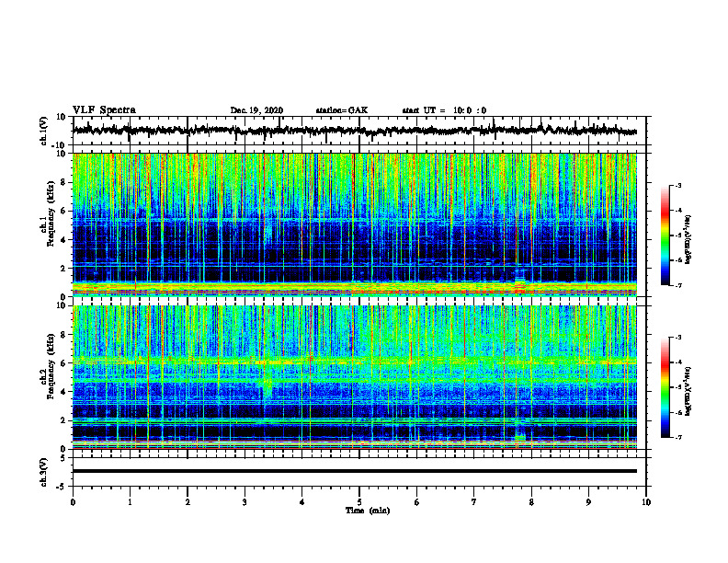Click the "8" kHz tick on ch.1 frequency axis
The image size is (728, 563).
coord(63,182)
